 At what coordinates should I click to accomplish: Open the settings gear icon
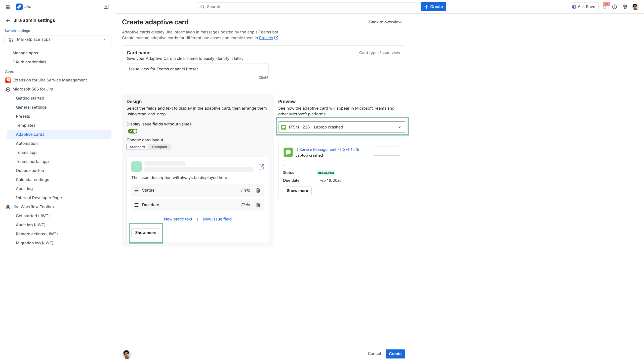[625, 7]
